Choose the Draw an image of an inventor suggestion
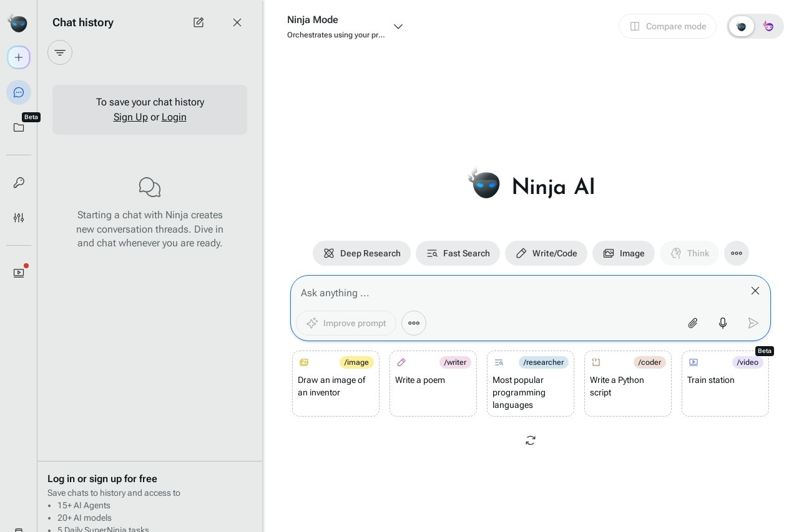The width and height of the screenshot is (799, 532). coord(336,384)
